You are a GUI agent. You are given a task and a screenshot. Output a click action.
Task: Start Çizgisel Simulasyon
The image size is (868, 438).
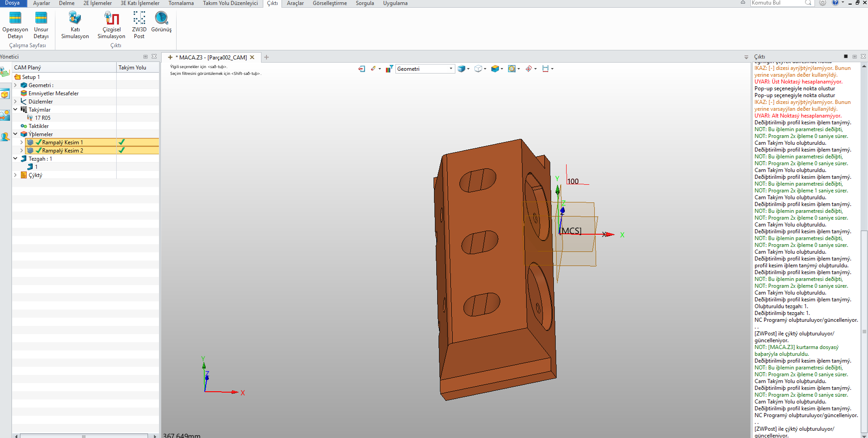[111, 25]
